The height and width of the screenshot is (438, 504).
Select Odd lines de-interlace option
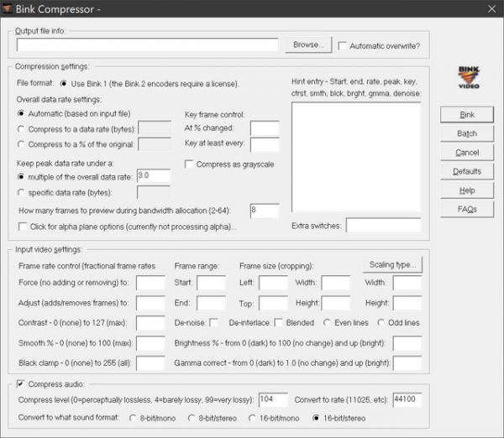(381, 322)
